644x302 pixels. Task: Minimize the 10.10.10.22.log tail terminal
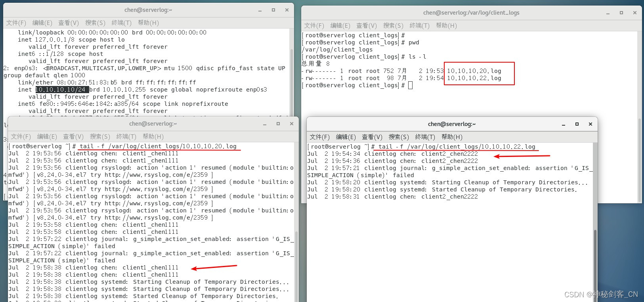click(564, 124)
